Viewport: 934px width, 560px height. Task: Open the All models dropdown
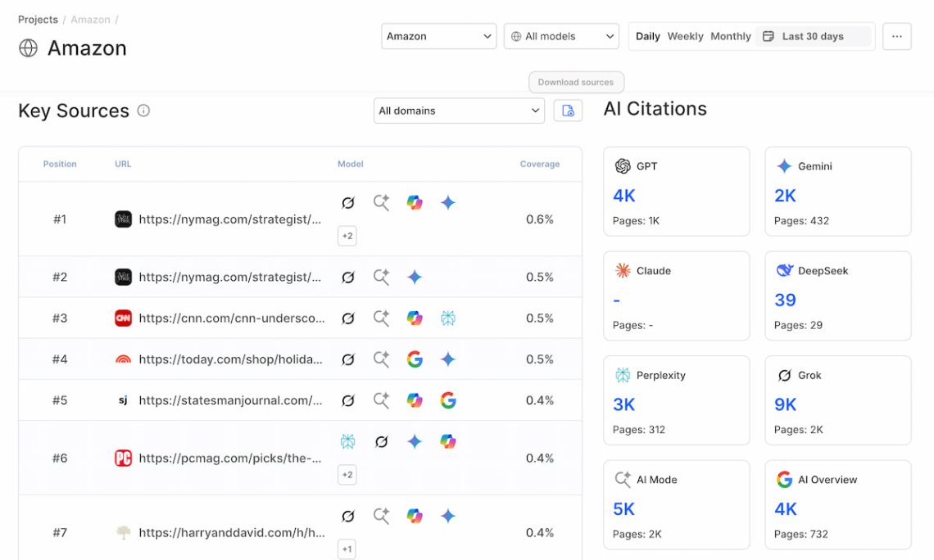point(561,36)
